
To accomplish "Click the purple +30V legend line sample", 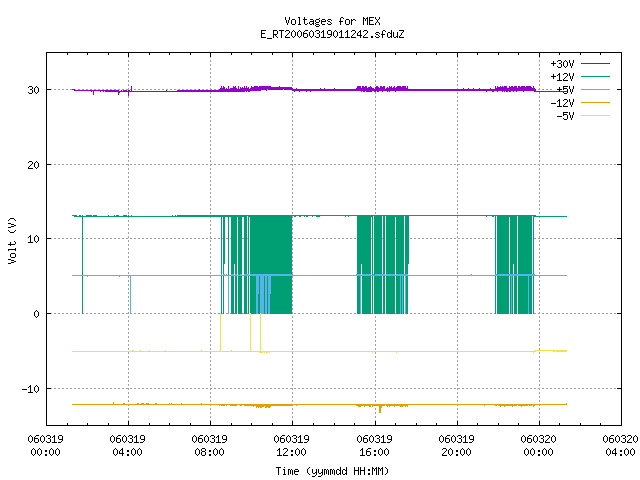I will (x=595, y=64).
